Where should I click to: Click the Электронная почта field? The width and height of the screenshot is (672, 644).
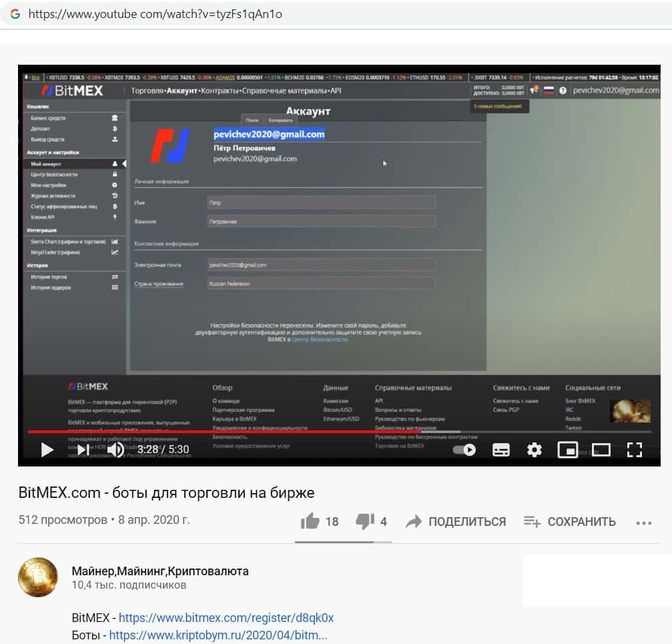321,265
